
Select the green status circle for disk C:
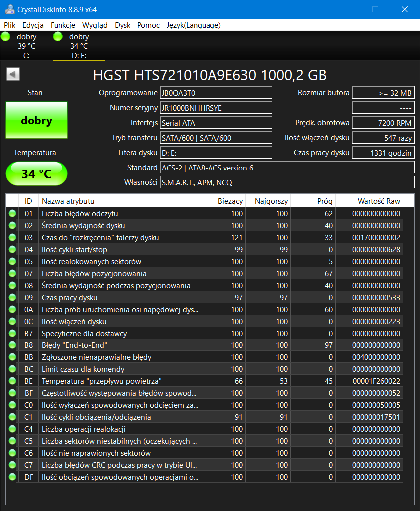(6, 36)
